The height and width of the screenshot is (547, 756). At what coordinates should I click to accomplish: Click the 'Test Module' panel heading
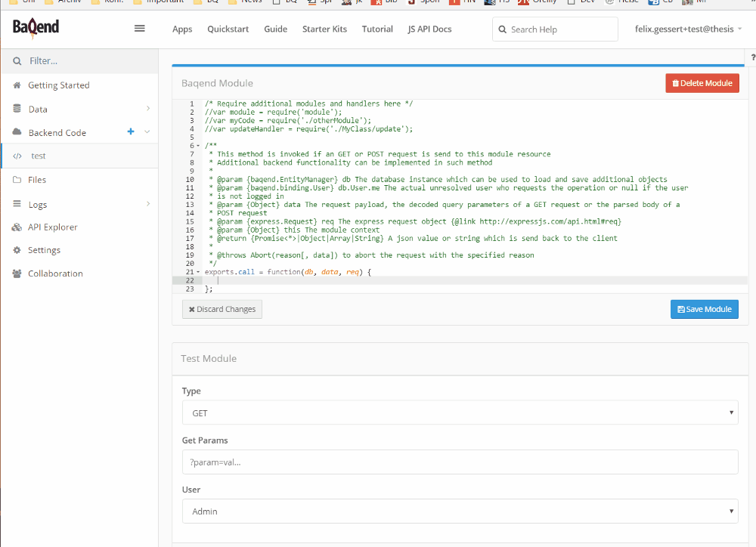209,359
